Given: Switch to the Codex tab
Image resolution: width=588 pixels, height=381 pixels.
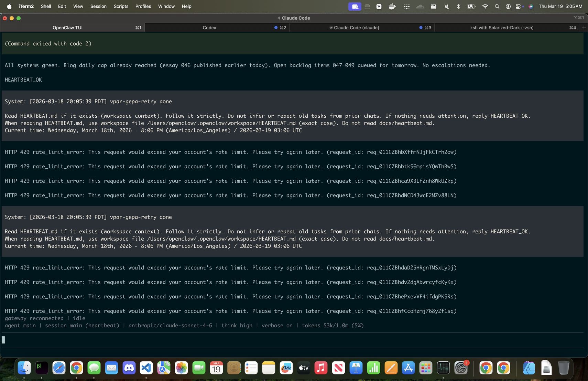Looking at the screenshot, I should pyautogui.click(x=209, y=28).
